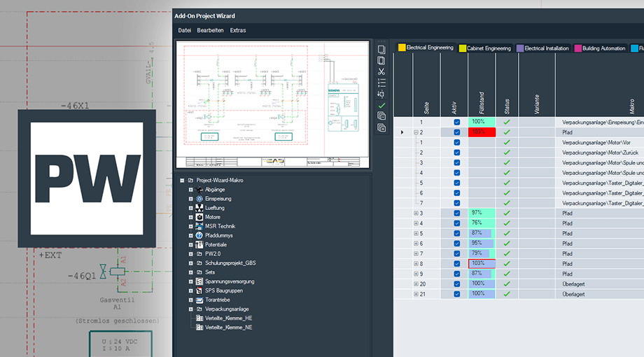Click the Lueftung fan icon in tree
Screen dimensions: 644x357
click(199, 208)
